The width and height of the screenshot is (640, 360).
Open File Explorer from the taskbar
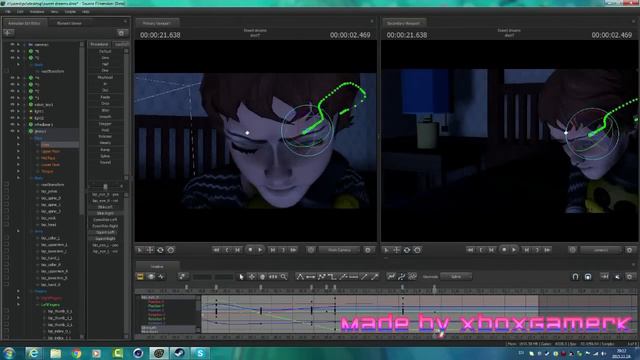55,353
